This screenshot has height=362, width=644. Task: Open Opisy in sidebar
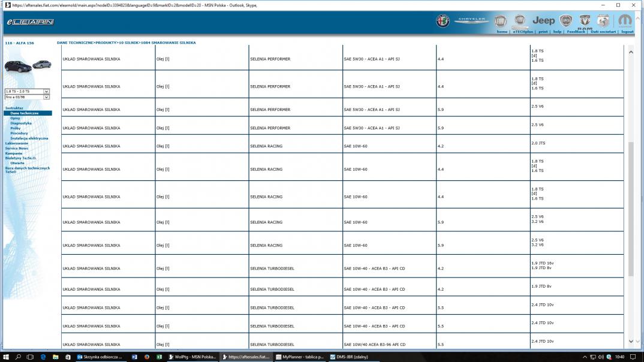tap(15, 118)
